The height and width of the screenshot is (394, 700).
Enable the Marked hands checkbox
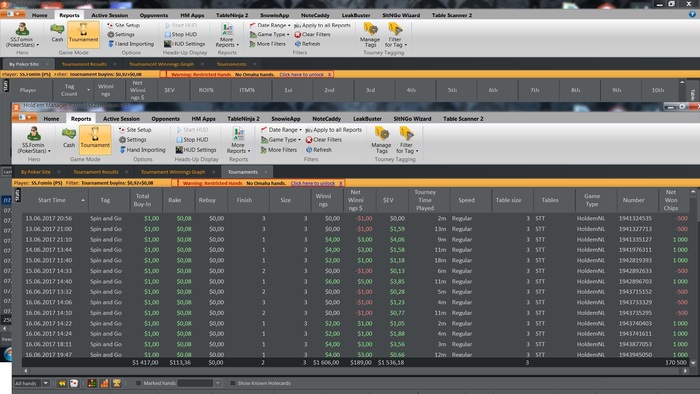coord(138,383)
